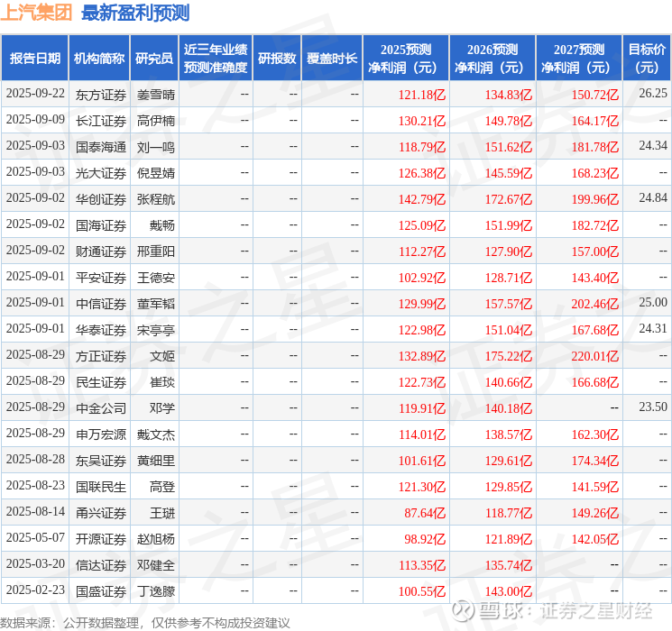Click the date 2025-09-22
The width and height of the screenshot is (672, 631).
click(35, 94)
